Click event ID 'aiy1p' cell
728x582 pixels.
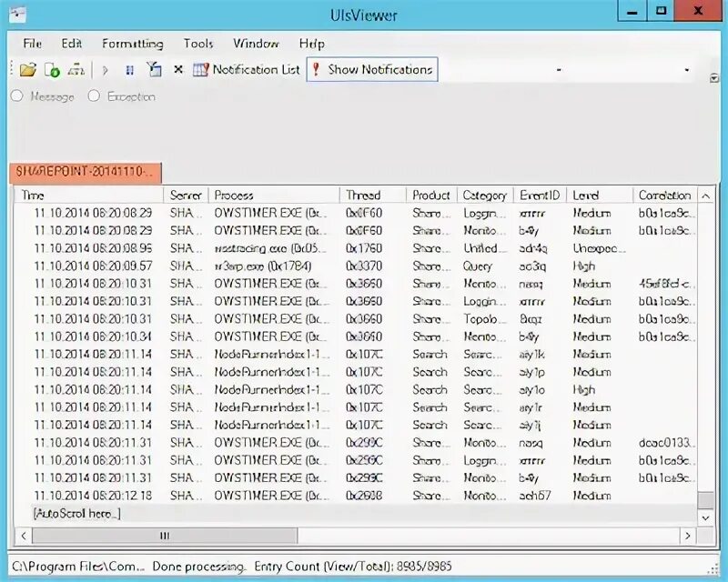(532, 372)
